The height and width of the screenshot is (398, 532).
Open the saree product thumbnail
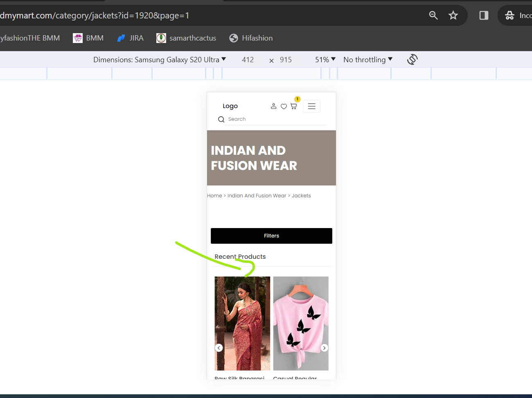pos(242,323)
